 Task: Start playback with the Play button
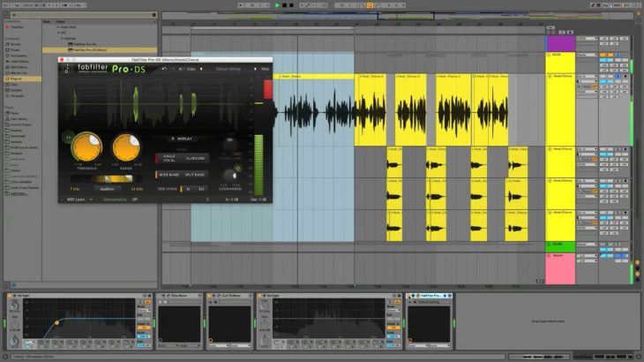(x=277, y=5)
